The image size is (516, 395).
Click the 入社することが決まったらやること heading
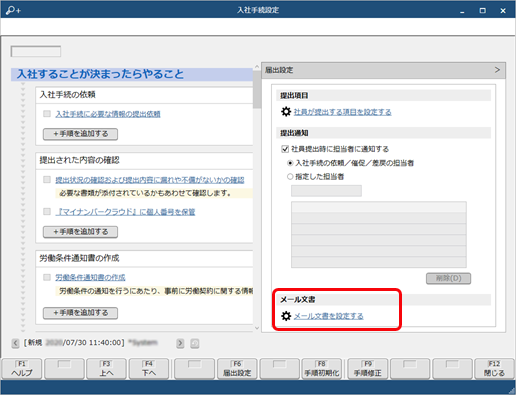(100, 74)
